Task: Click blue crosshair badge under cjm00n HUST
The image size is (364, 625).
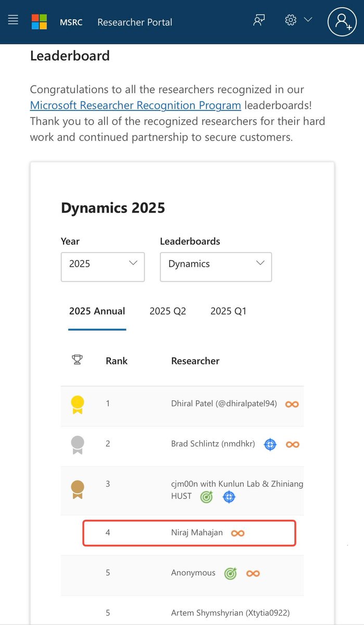Action: (x=229, y=497)
